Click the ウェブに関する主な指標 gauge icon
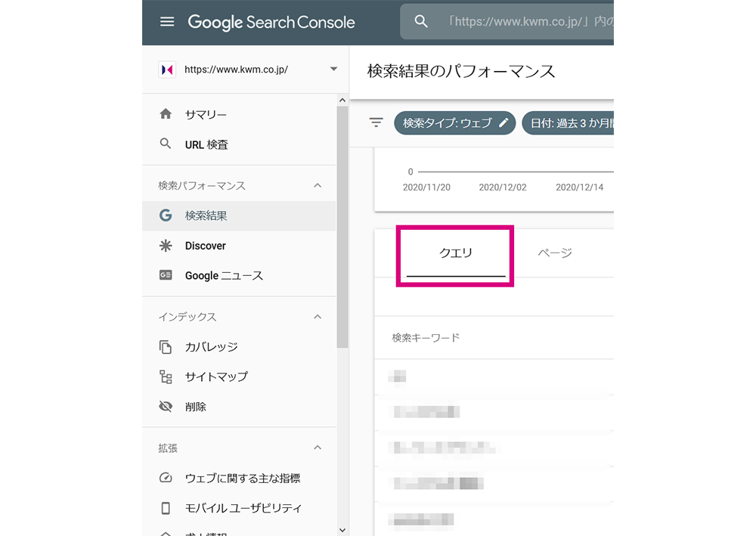Image resolution: width=756 pixels, height=536 pixels. click(x=166, y=478)
